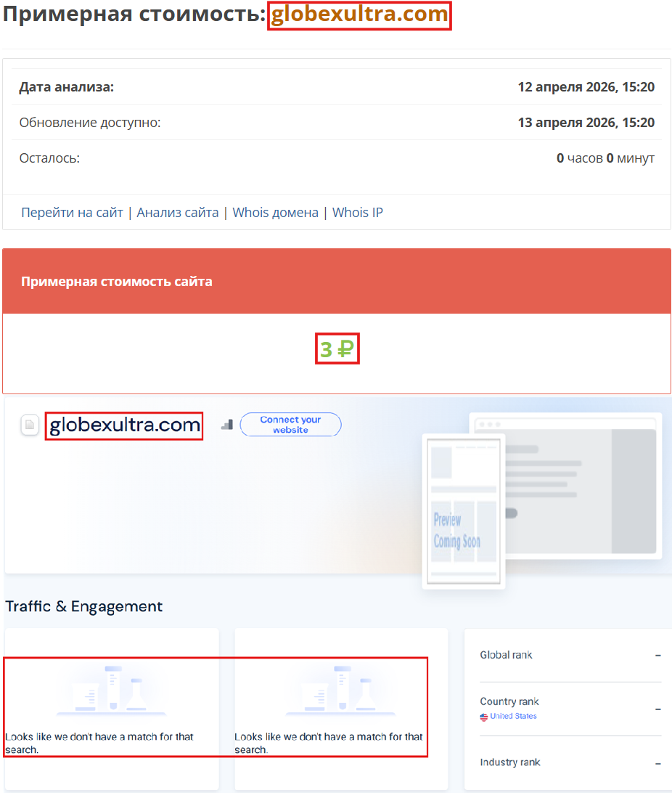Click the globexultra.com page heading
This screenshot has width=672, height=795.
coord(359,15)
